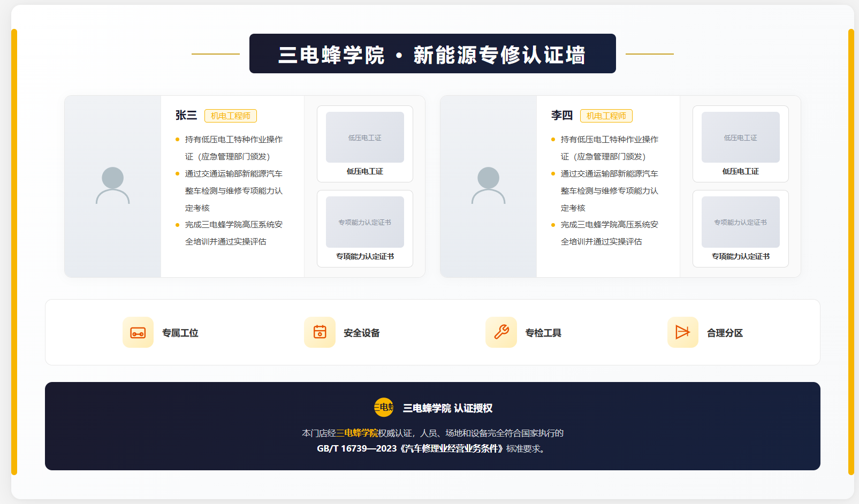Screen dimensions: 859x504
Task: Click GB/T 16739—2023 standard text
Action: [x=357, y=448]
